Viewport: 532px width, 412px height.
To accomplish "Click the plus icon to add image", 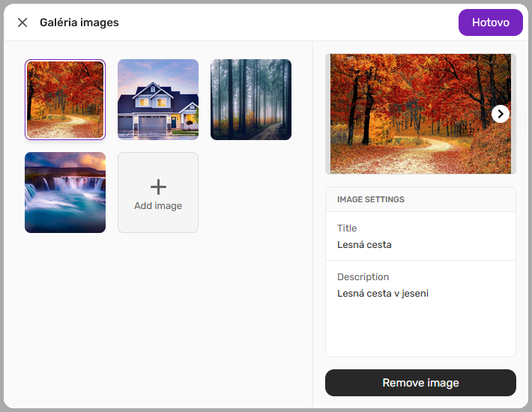I will pos(158,187).
